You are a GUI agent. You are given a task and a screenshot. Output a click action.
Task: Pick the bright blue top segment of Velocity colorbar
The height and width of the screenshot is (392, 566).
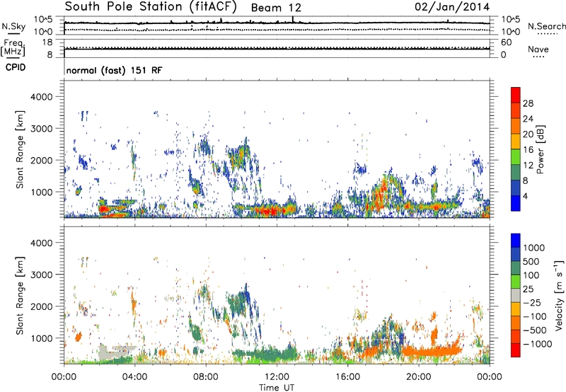tap(516, 241)
